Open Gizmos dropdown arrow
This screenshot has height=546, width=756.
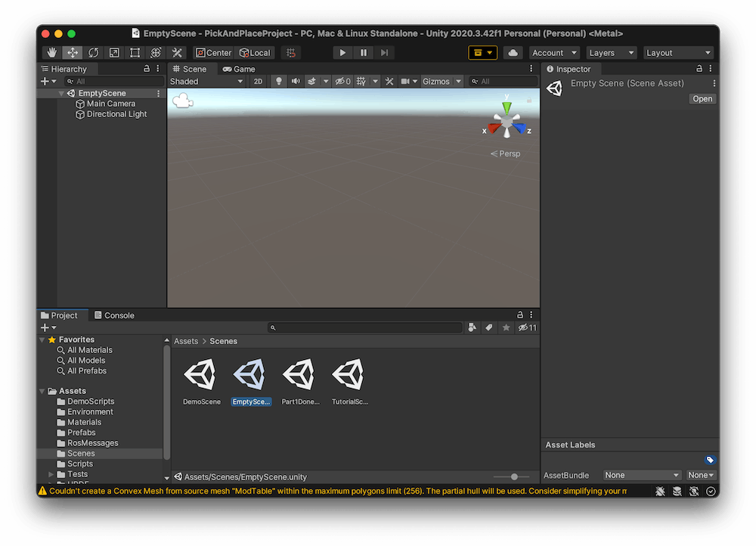[459, 82]
